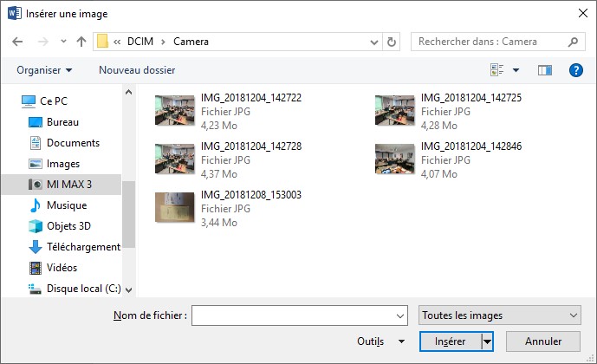Select MI MAX 3 device in sidebar
The height and width of the screenshot is (364, 597).
tap(68, 185)
